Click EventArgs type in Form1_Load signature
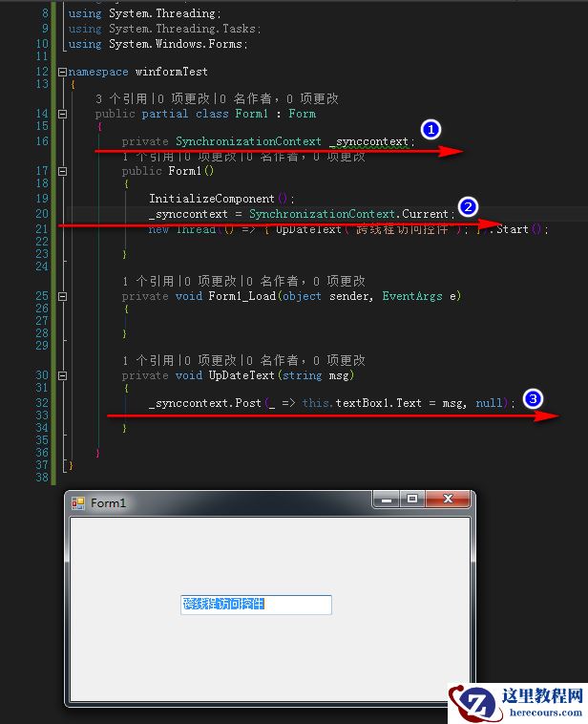The height and width of the screenshot is (724, 588). 412,296
